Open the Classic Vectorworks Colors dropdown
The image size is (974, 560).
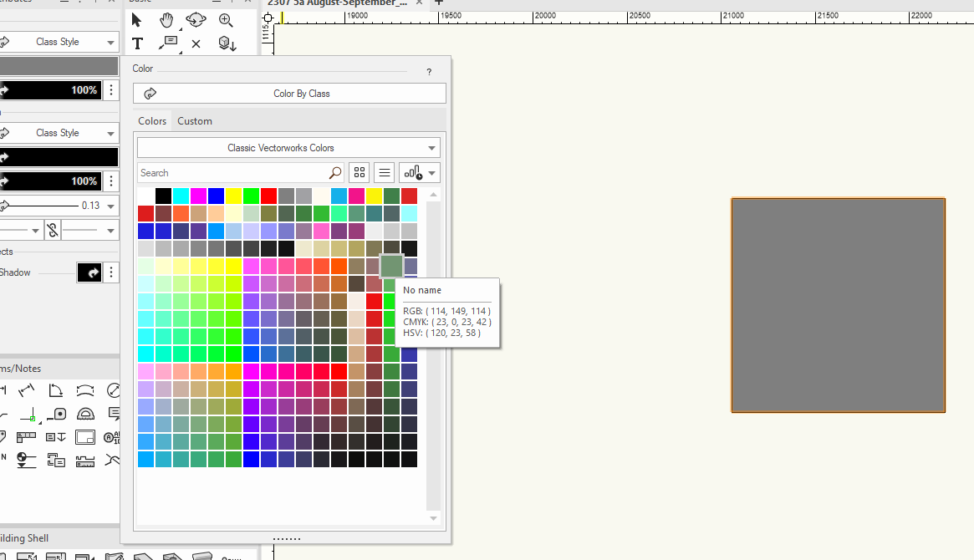pos(288,147)
